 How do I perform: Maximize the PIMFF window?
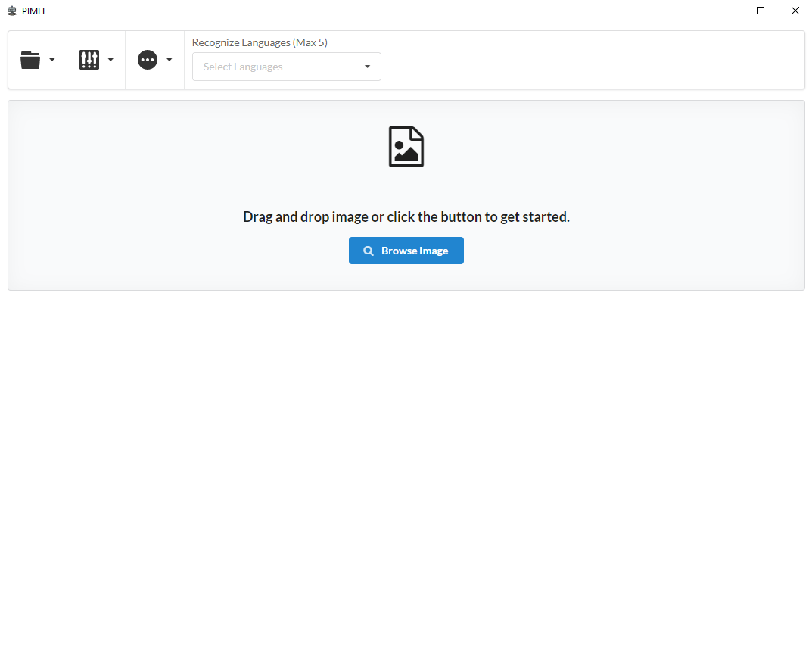(x=761, y=11)
